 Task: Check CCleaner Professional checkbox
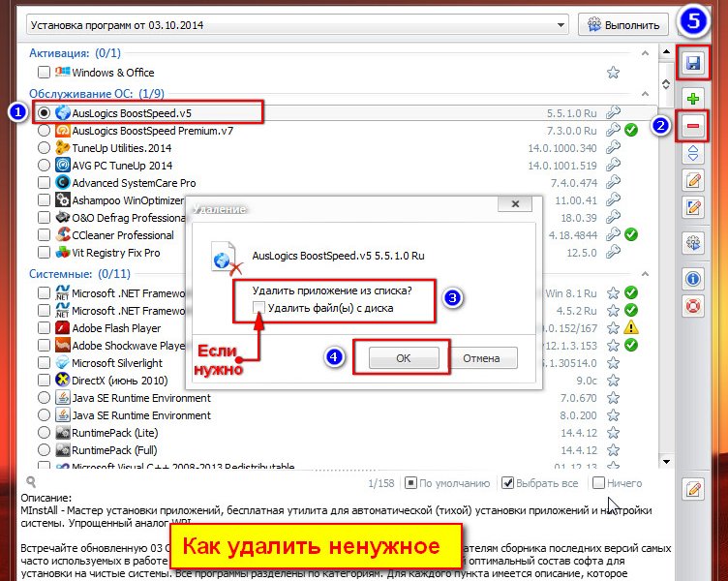pyautogui.click(x=44, y=235)
